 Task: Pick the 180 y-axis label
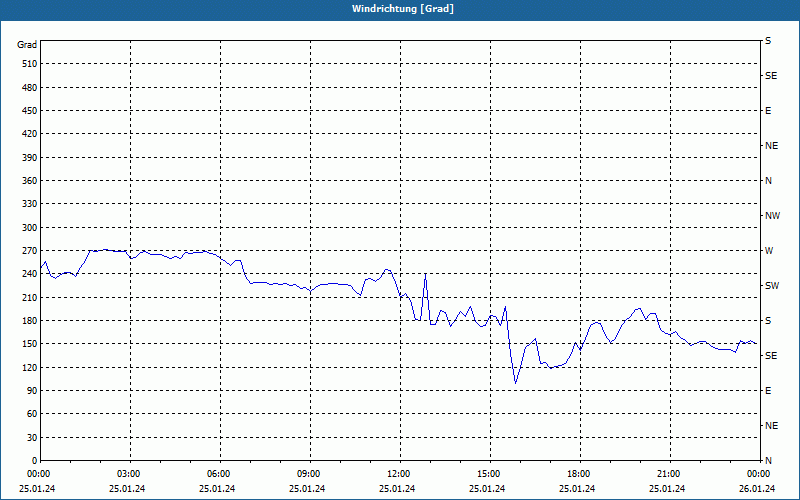(x=30, y=321)
